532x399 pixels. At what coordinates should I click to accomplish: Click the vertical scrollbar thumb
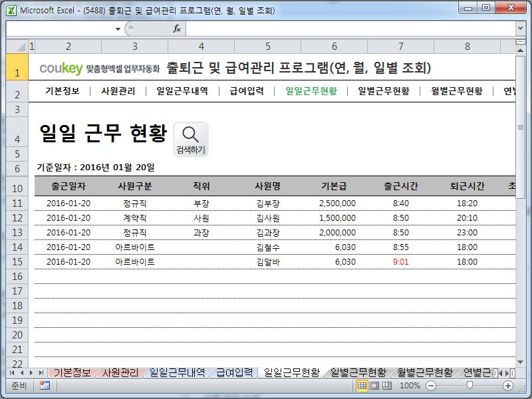tap(520, 127)
